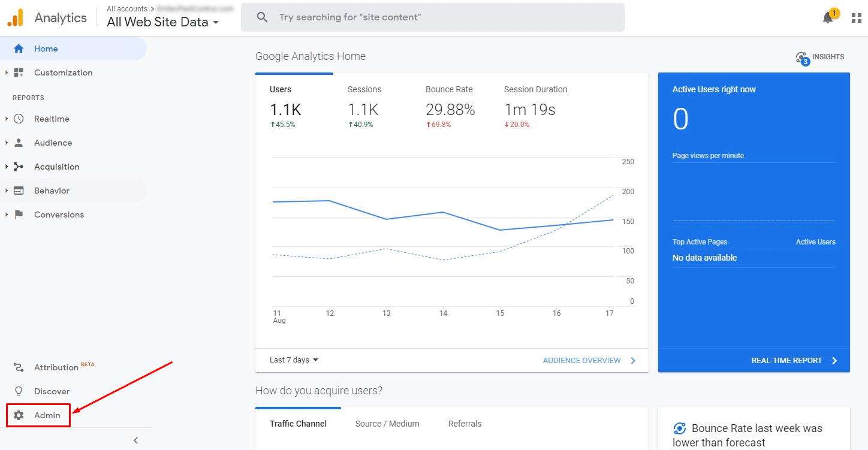Click the Realtime clock icon
Screen dimensions: 868x450
click(x=19, y=119)
